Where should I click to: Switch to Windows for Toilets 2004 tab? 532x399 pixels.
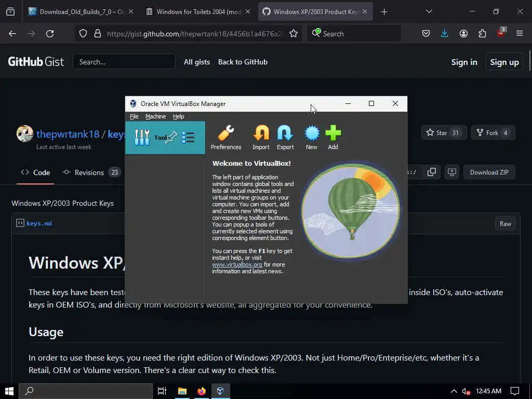tap(199, 11)
